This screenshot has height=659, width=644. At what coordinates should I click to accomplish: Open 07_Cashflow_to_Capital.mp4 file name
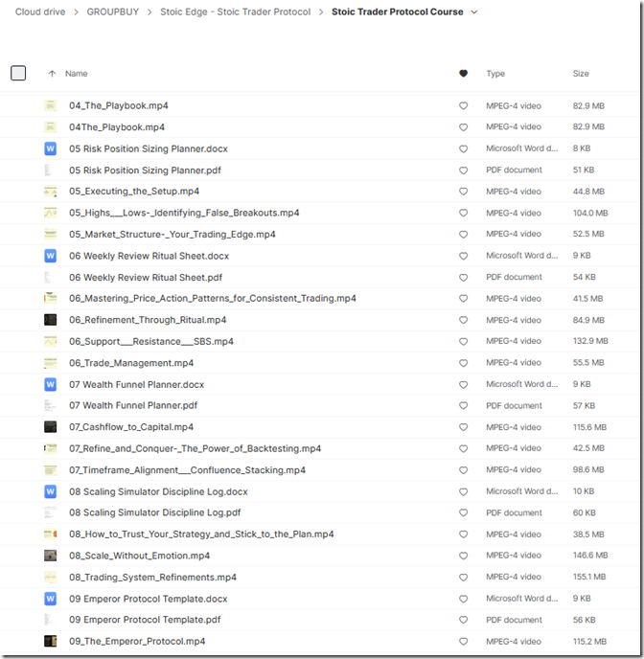click(131, 427)
